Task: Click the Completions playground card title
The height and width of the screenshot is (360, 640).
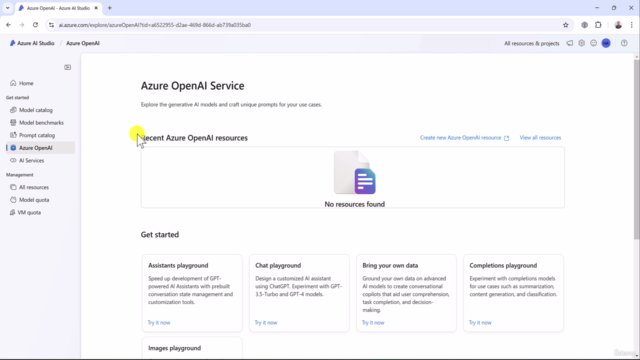Action: [503, 265]
